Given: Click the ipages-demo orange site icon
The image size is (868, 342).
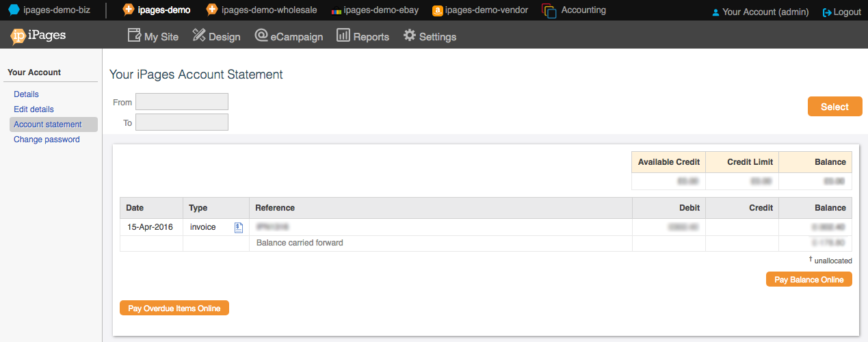Looking at the screenshot, I should (128, 10).
